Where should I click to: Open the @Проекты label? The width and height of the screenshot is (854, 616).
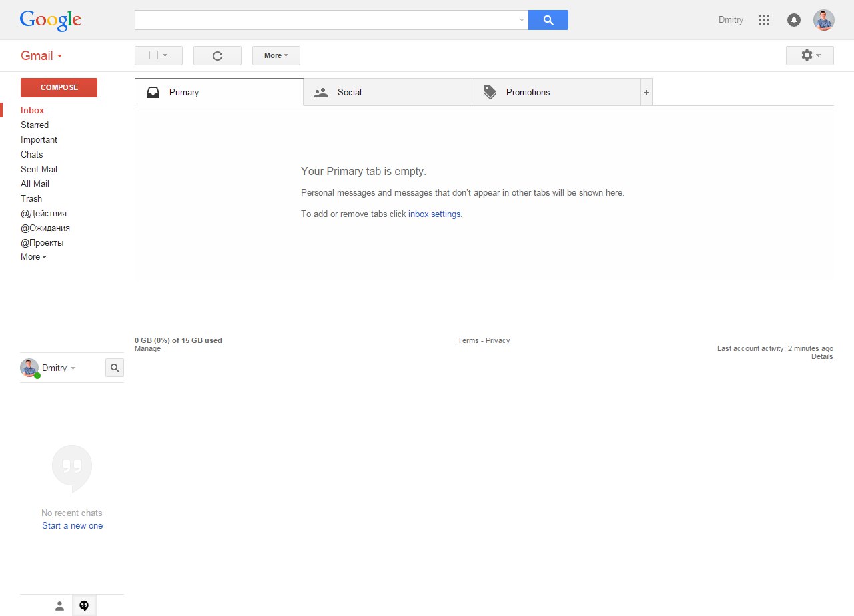click(x=42, y=242)
